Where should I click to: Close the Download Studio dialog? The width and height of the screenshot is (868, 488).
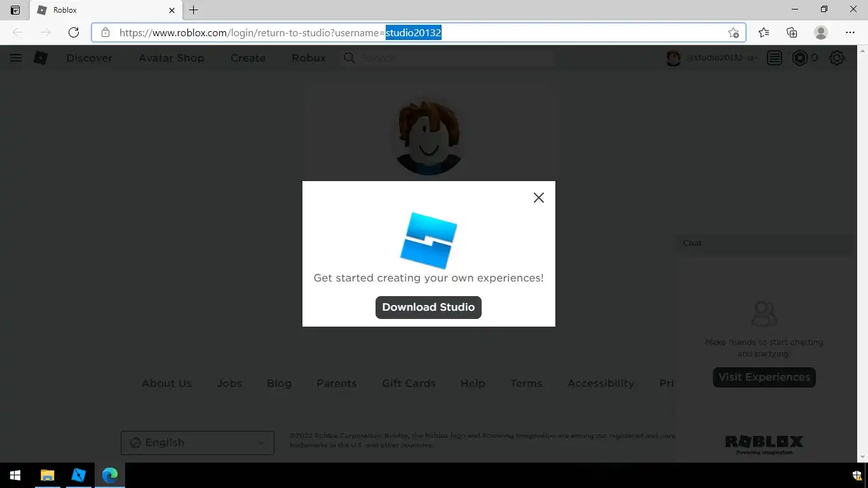(539, 198)
